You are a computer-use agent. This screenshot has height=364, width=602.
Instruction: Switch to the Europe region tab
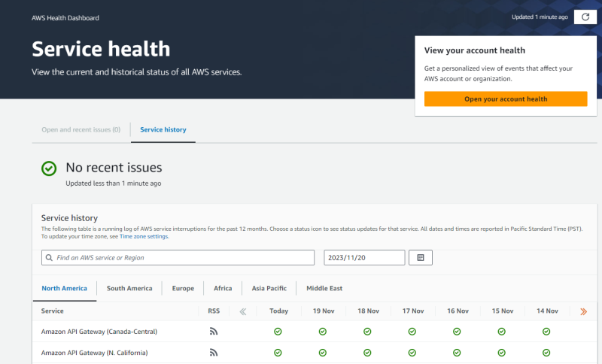183,288
